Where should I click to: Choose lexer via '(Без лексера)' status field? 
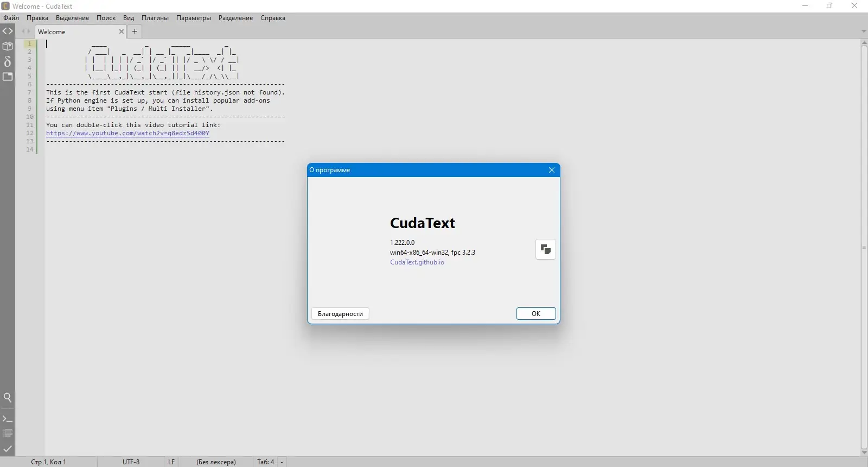216,462
